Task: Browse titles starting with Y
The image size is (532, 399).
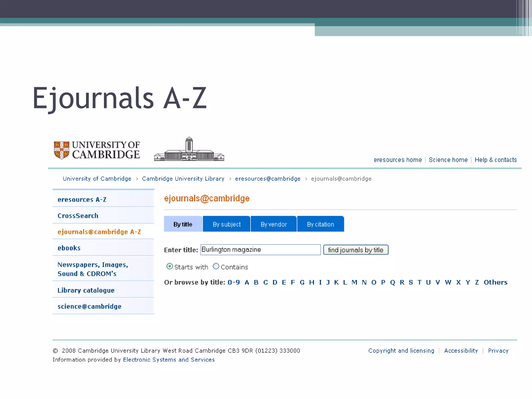Action: 468,282
